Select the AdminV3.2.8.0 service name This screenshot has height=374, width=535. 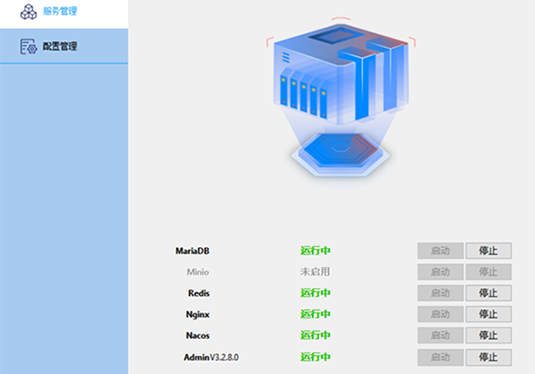211,357
